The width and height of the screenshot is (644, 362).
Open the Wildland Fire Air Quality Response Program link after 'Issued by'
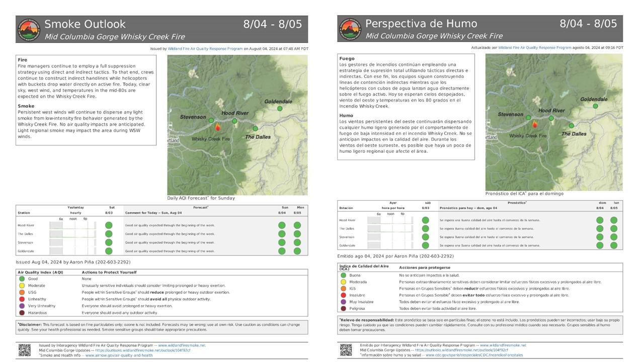tap(205, 49)
